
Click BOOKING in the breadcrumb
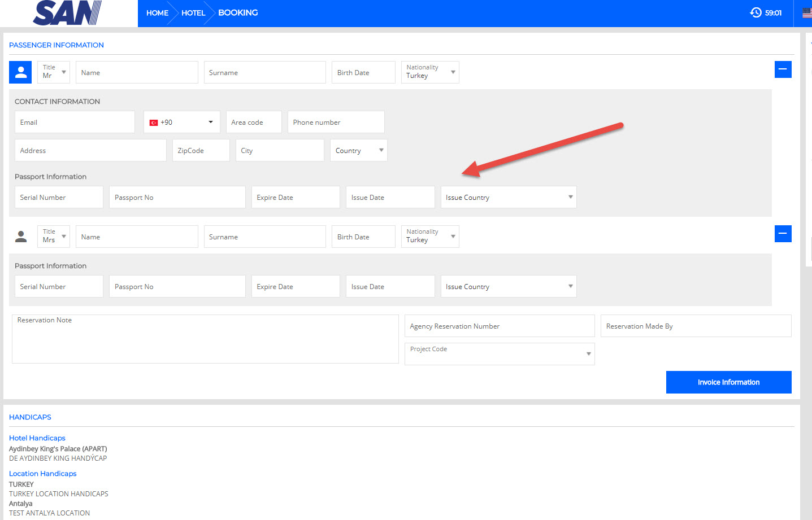pos(238,13)
